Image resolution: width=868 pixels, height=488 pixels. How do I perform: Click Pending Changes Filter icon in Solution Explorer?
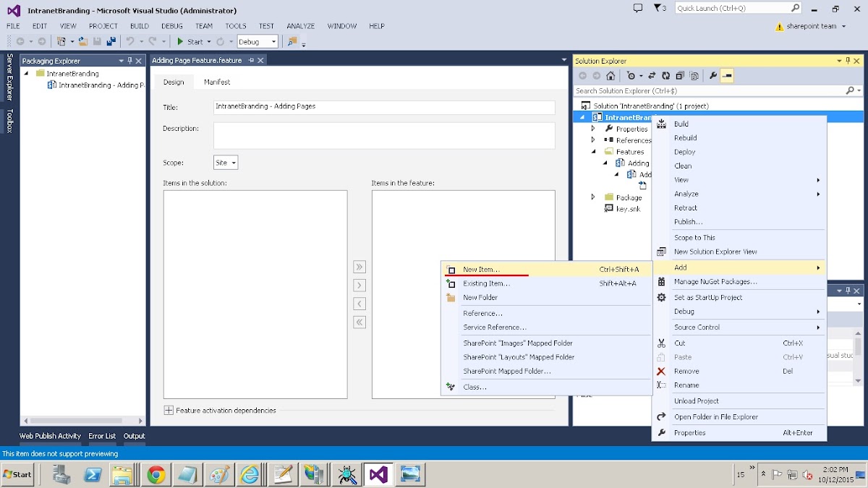coord(631,76)
